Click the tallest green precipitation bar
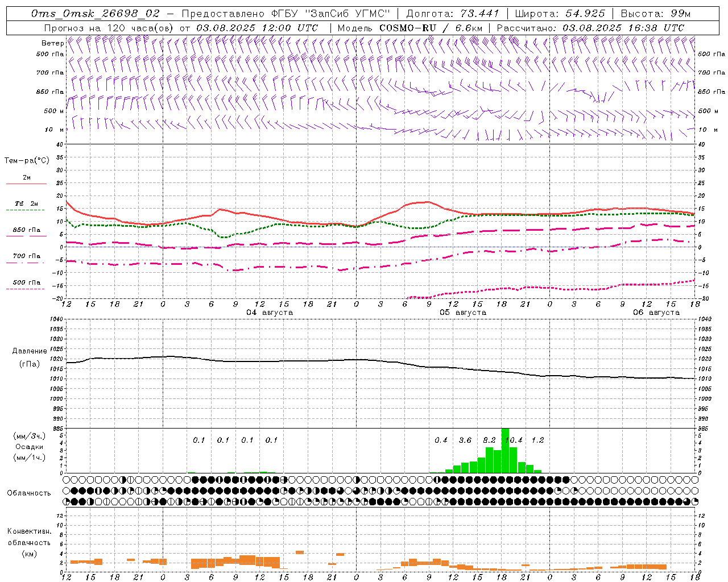 pos(505,450)
